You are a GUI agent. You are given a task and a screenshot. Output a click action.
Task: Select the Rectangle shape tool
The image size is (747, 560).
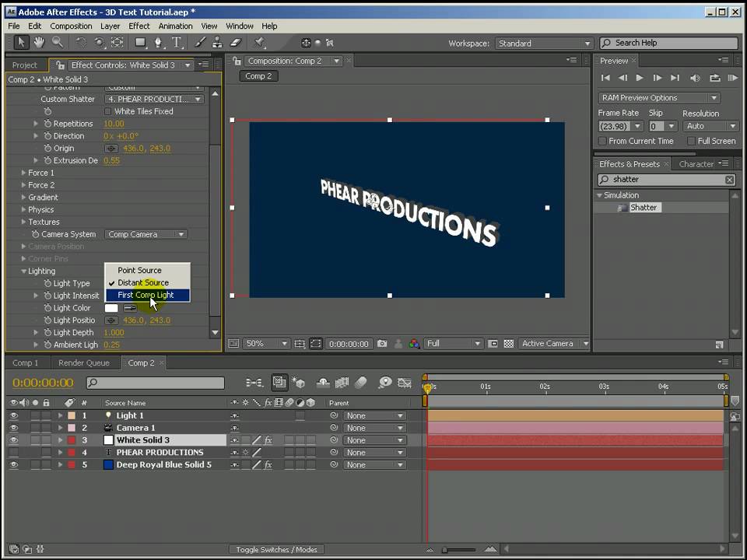pyautogui.click(x=141, y=42)
